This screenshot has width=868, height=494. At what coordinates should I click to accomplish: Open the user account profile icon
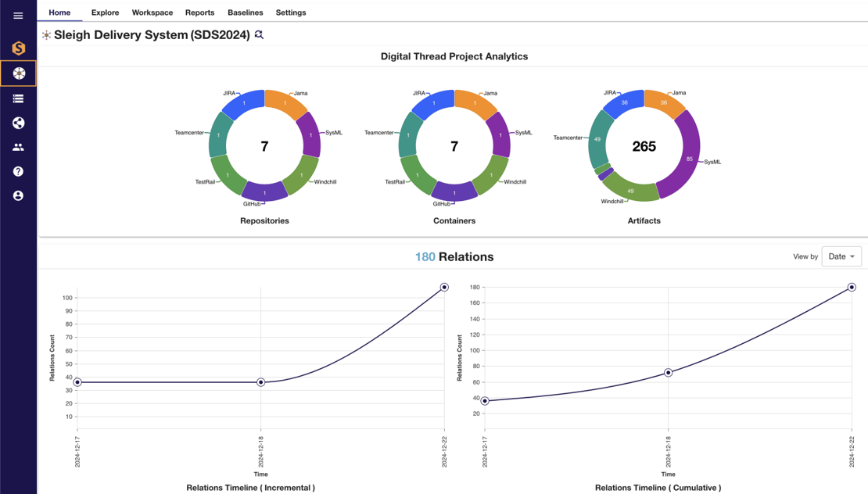point(18,196)
